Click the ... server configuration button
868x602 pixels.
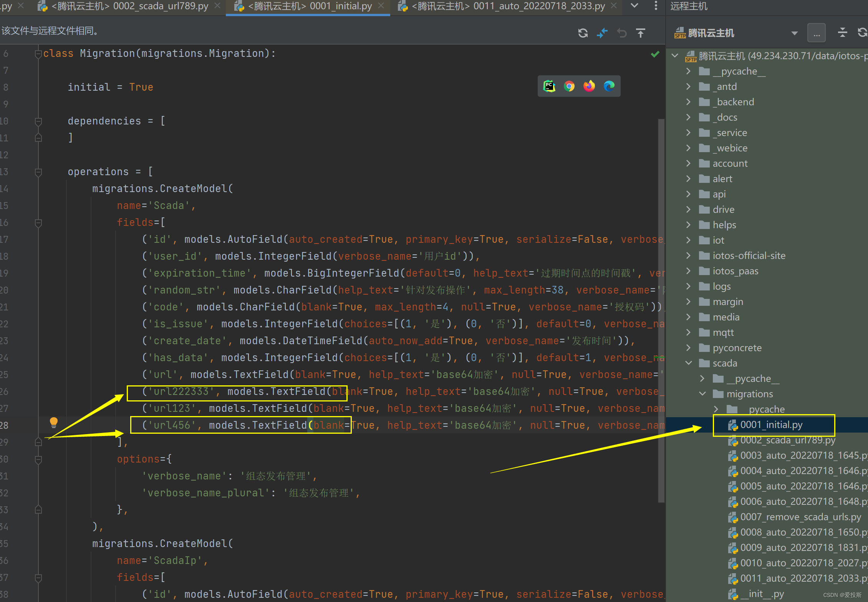coord(816,33)
